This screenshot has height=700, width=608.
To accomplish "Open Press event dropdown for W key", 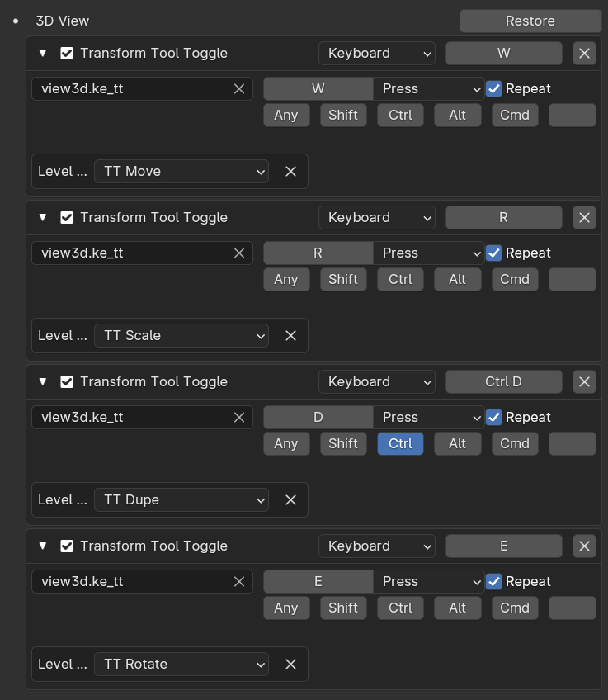I will pyautogui.click(x=429, y=89).
